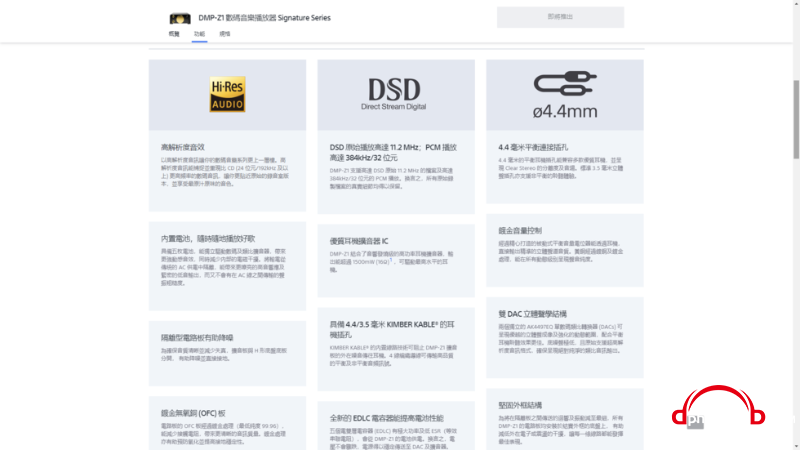The width and height of the screenshot is (800, 450).
Task: Click the DMP-Z1 Signature Series page title
Action: click(264, 18)
